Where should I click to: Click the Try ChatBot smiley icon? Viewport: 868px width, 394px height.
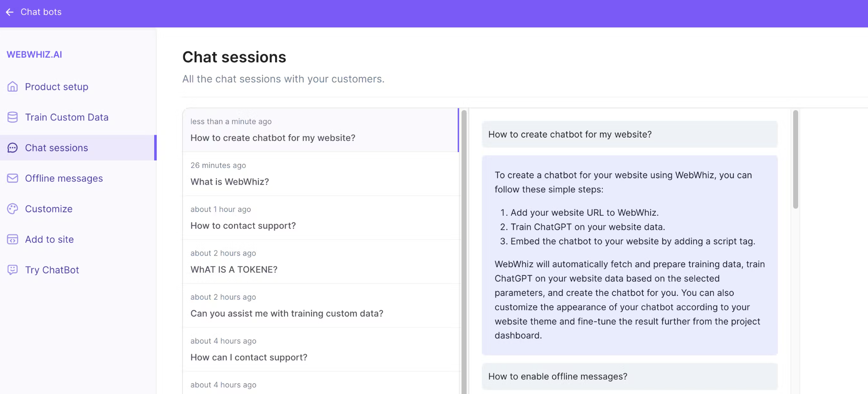coord(13,270)
